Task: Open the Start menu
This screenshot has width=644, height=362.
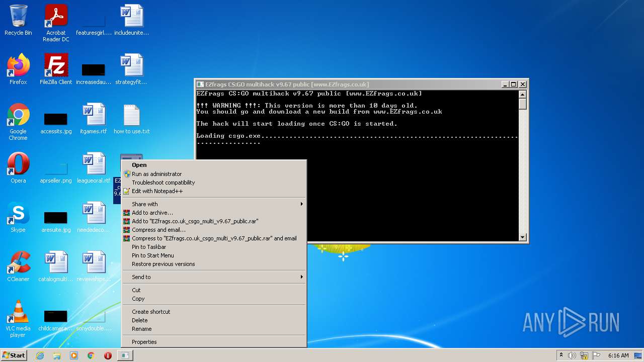Action: pyautogui.click(x=14, y=355)
